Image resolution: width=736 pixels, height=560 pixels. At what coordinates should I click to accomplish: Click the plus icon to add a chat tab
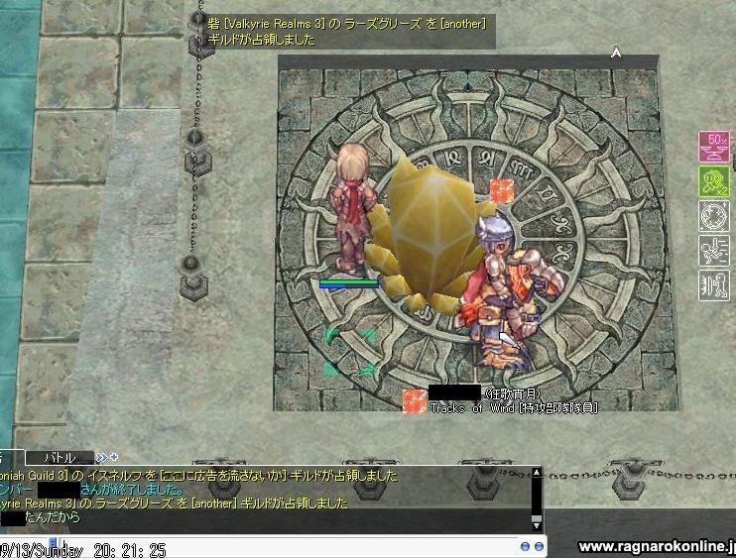(x=114, y=456)
